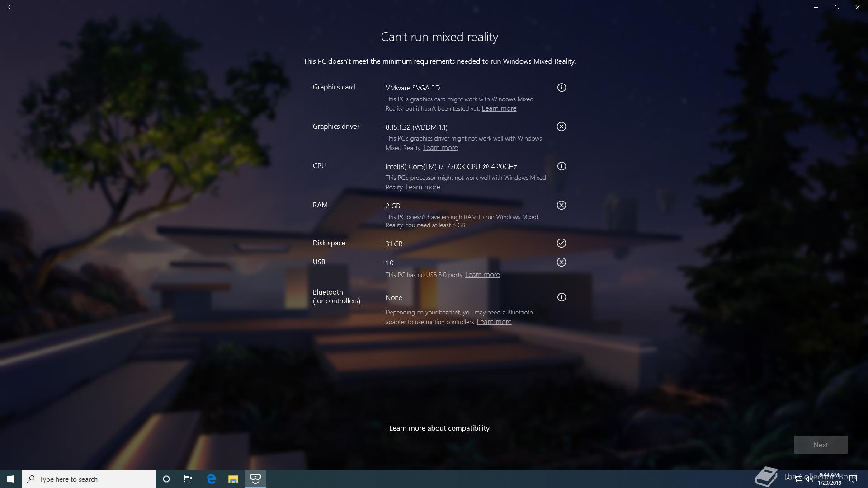Click the Graphics card label

334,87
